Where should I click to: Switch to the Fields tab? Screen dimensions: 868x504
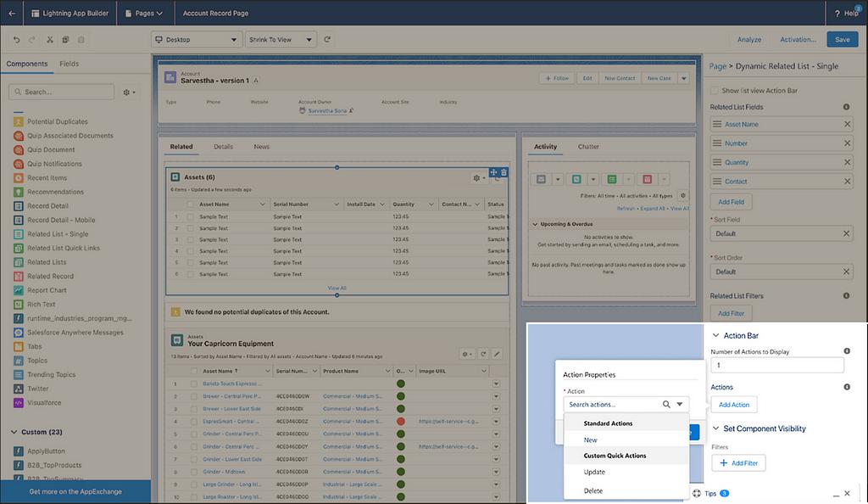tap(69, 64)
